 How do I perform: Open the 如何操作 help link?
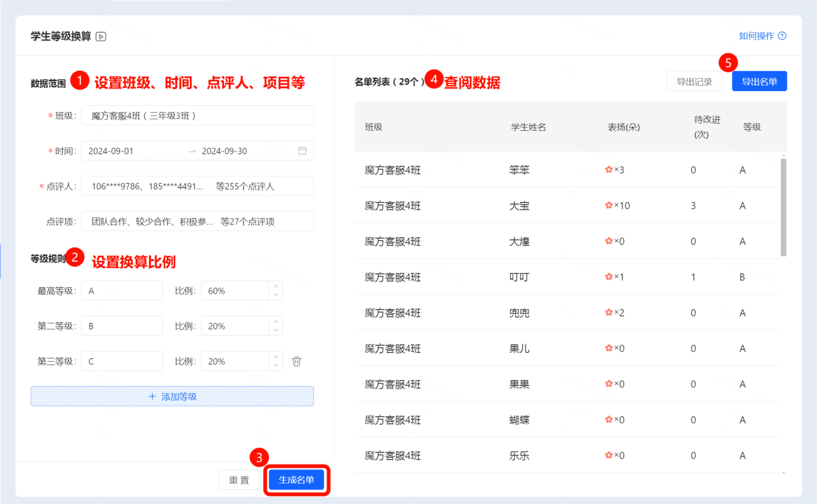[756, 36]
